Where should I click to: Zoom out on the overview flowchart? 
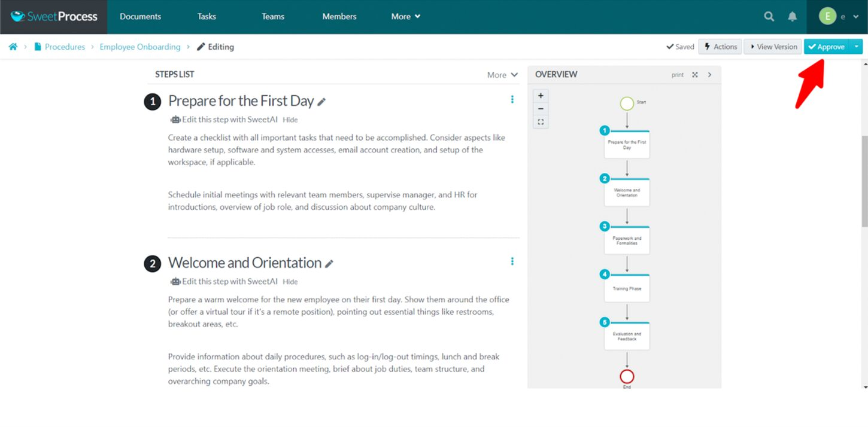pos(541,109)
